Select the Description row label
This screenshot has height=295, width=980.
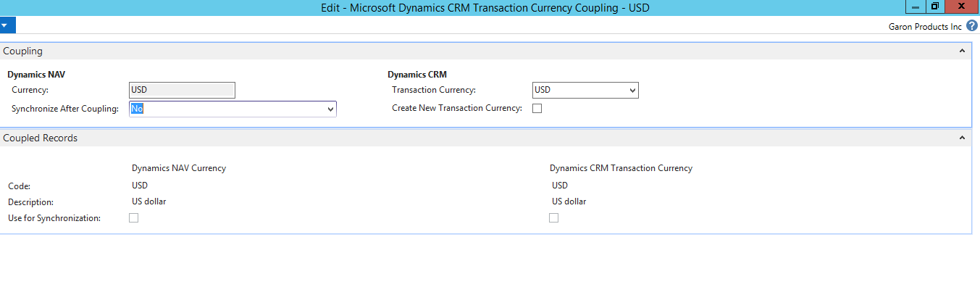click(x=31, y=202)
